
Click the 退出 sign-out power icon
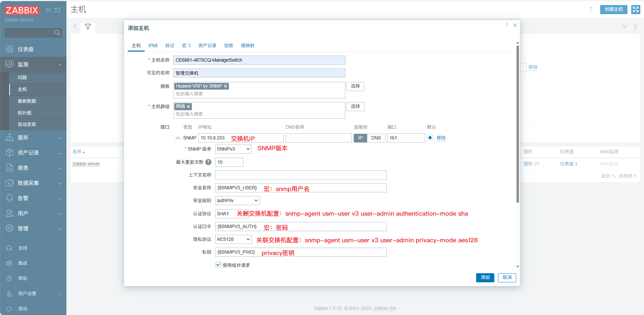pyautogui.click(x=9, y=309)
